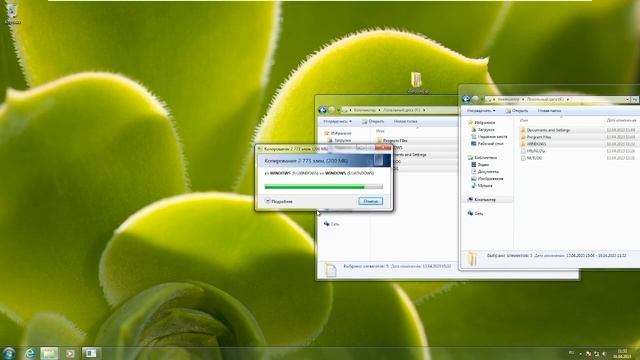This screenshot has height=360, width=640.
Task: Go back in the front Explorer window
Action: point(466,99)
